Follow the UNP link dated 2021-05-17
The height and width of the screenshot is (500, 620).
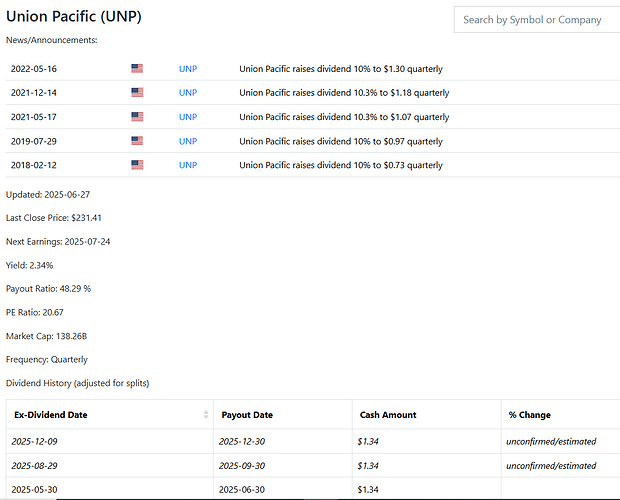(x=188, y=117)
